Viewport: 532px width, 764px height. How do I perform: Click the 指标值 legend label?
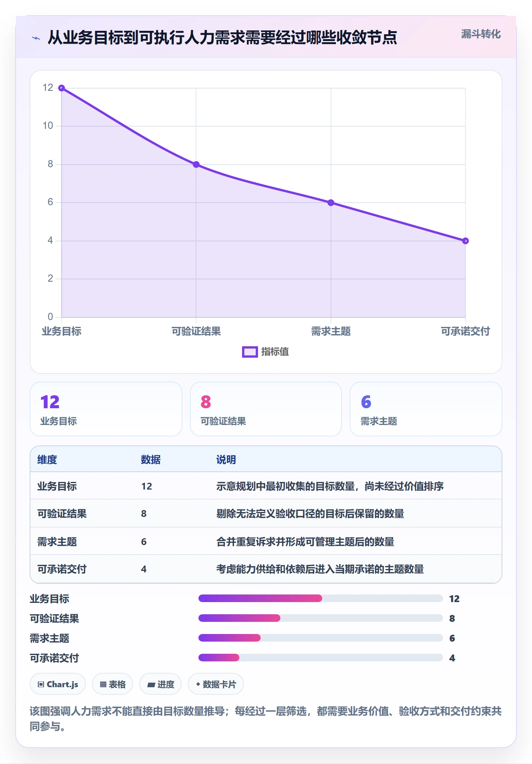tap(275, 352)
